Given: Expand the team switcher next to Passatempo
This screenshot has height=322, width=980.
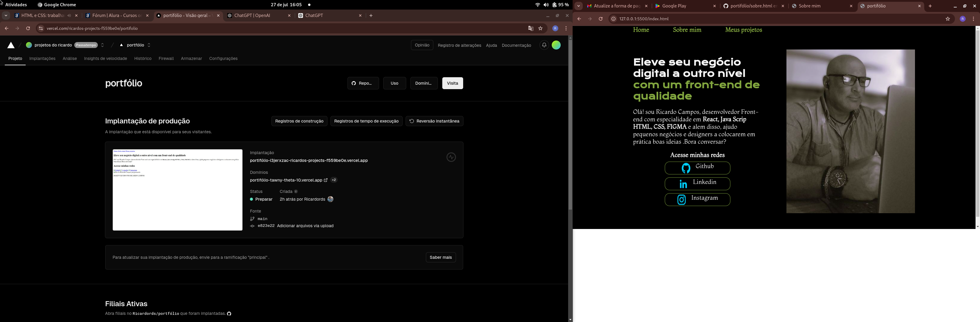Looking at the screenshot, I should click(102, 45).
